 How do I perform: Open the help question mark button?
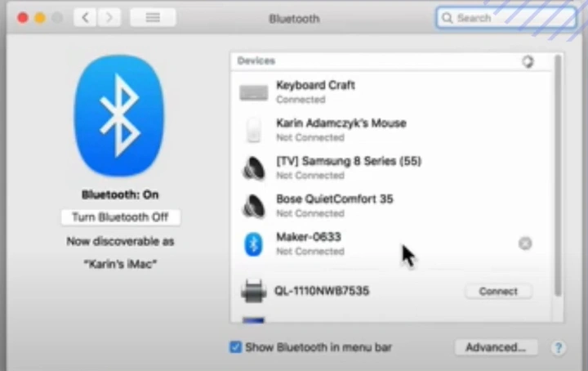(558, 347)
